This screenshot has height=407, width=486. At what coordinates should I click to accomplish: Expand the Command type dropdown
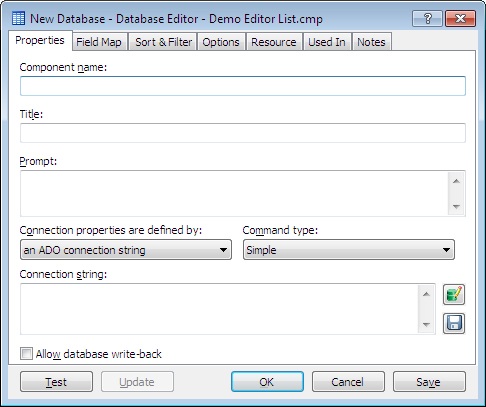pyautogui.click(x=349, y=250)
